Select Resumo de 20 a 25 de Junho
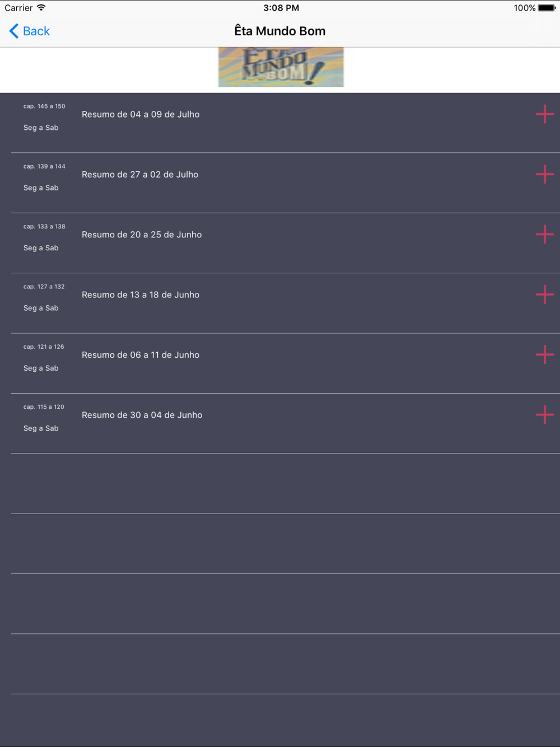The width and height of the screenshot is (560, 747). coord(142,235)
